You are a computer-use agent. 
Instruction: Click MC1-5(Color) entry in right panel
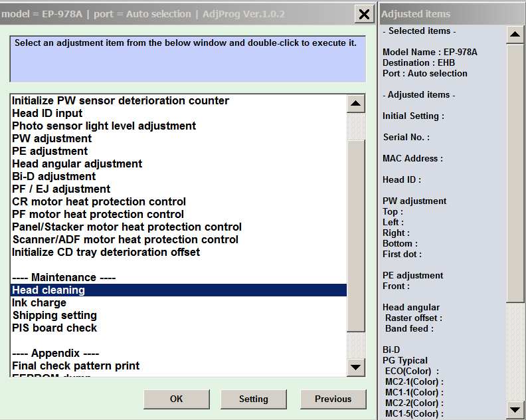tap(414, 413)
